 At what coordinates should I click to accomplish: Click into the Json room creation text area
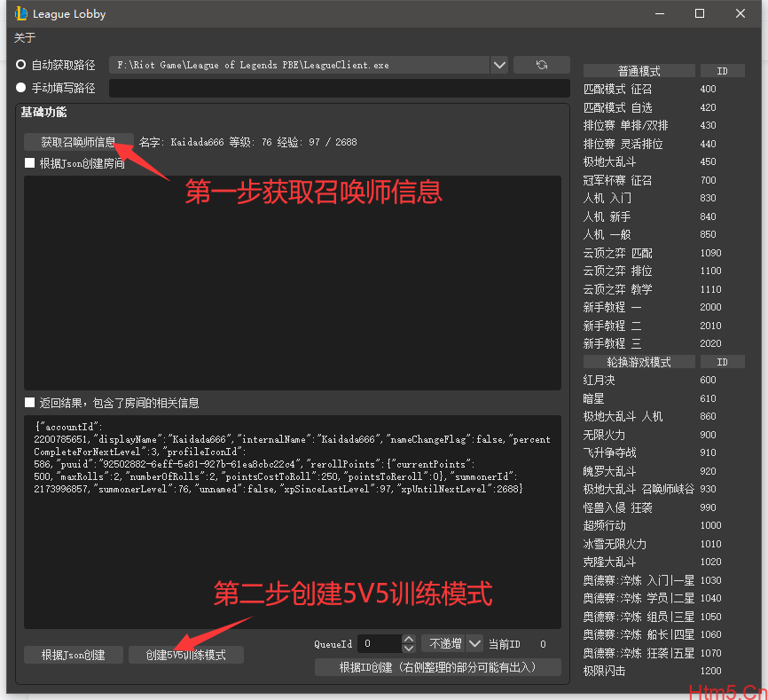293,283
